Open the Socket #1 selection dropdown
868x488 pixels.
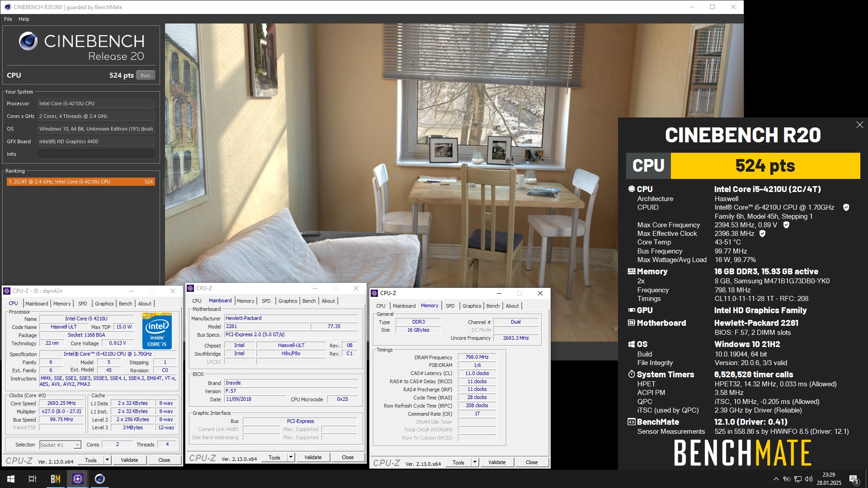[60, 445]
